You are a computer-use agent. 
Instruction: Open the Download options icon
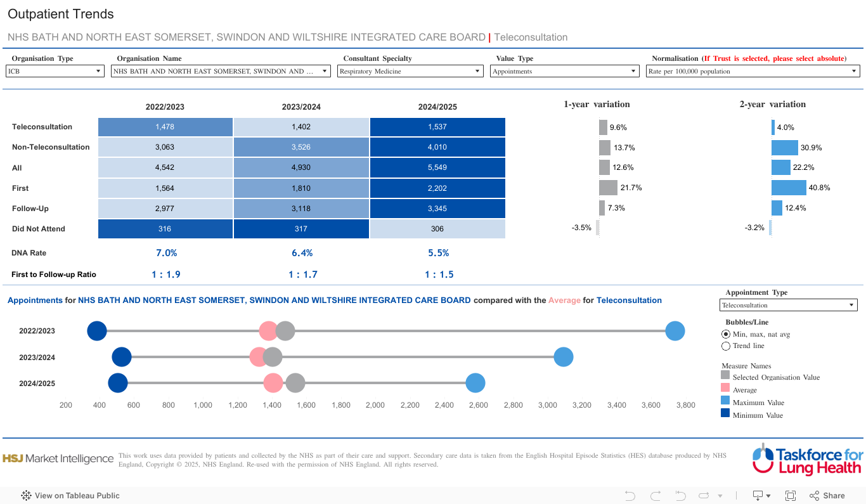pos(760,496)
